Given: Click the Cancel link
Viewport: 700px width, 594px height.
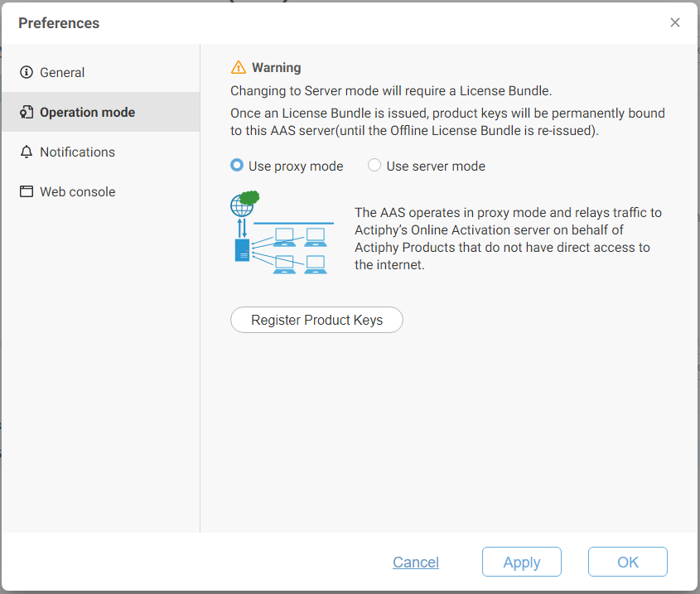Looking at the screenshot, I should [x=416, y=562].
